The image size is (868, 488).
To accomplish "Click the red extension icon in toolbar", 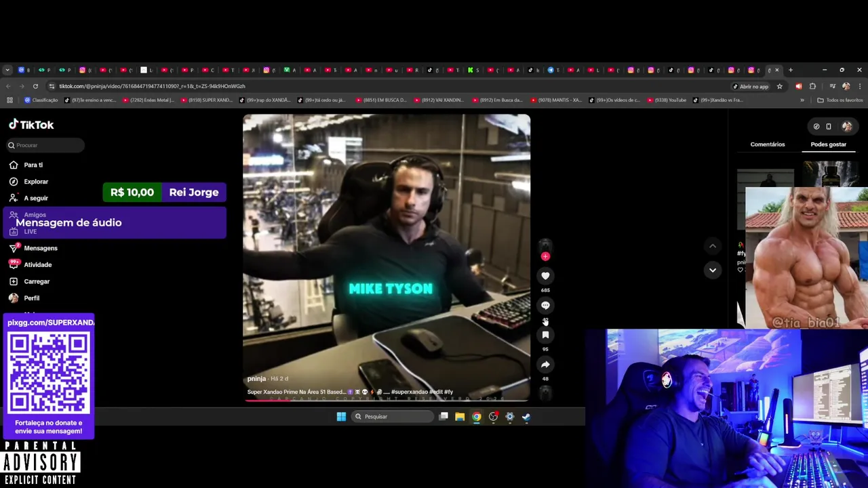I will click(799, 86).
